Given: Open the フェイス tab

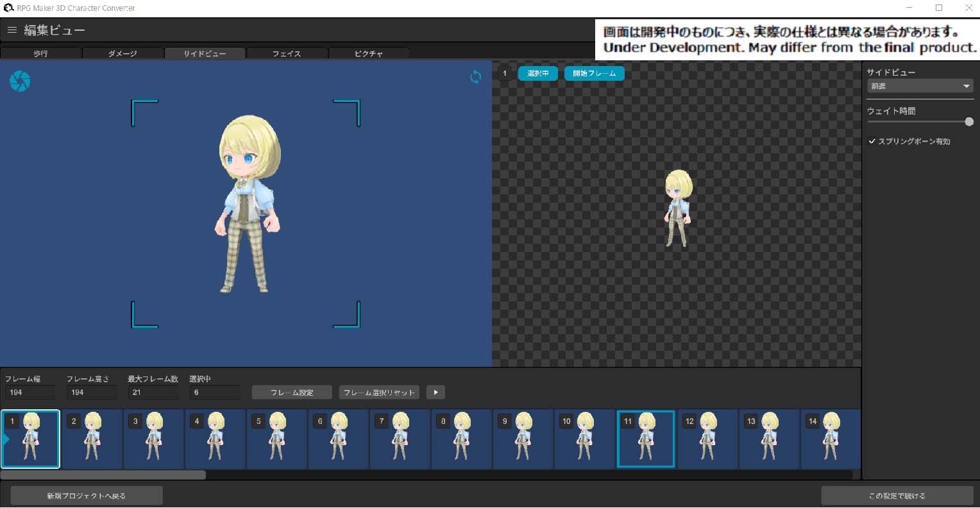Looking at the screenshot, I should pyautogui.click(x=287, y=54).
